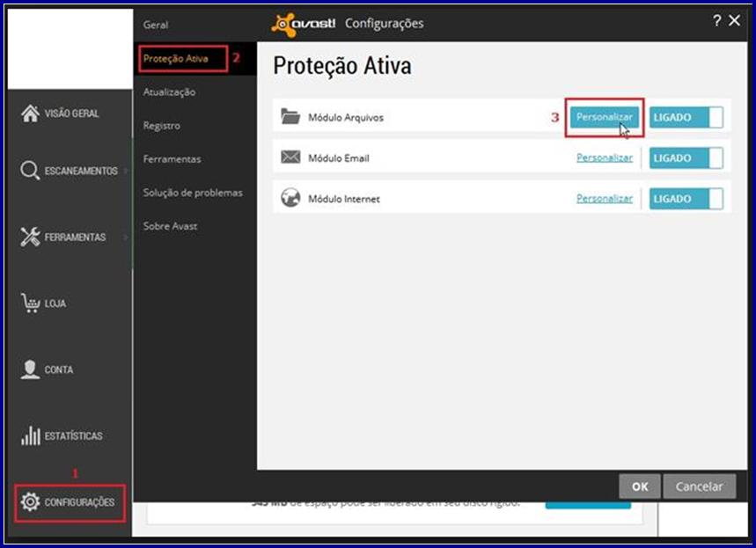This screenshot has height=548, width=756.
Task: Click the Módulo Email envelope icon
Action: pos(290,157)
